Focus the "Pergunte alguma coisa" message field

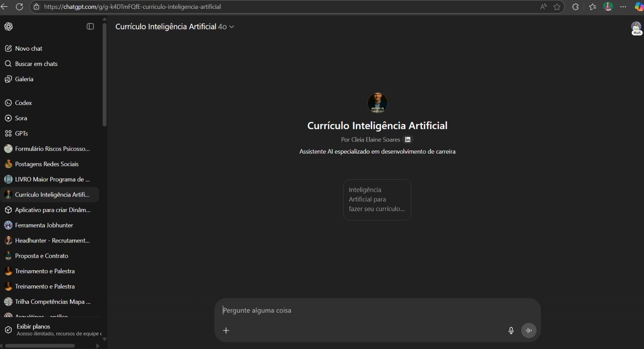coord(378,310)
